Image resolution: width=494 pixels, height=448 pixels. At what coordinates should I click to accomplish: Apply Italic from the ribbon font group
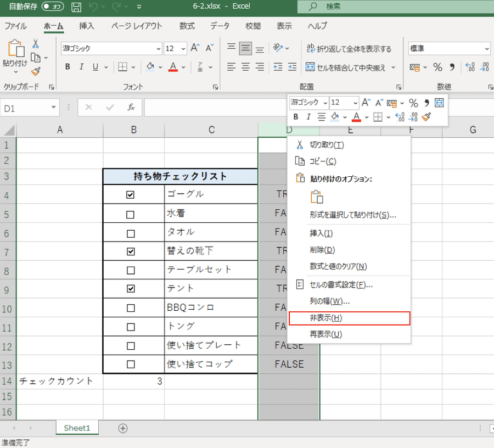coord(82,67)
